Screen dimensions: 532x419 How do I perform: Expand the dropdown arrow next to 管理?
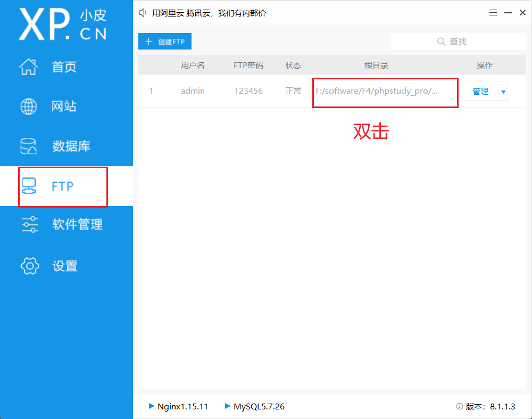click(x=502, y=91)
